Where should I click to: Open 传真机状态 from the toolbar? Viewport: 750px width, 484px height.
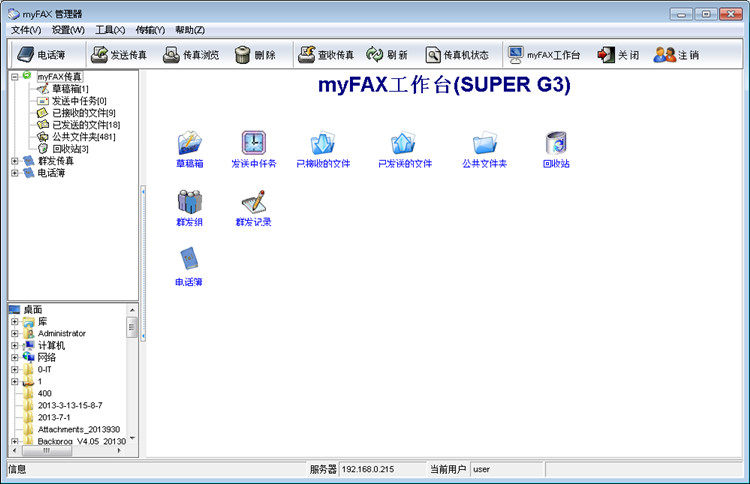tap(457, 55)
